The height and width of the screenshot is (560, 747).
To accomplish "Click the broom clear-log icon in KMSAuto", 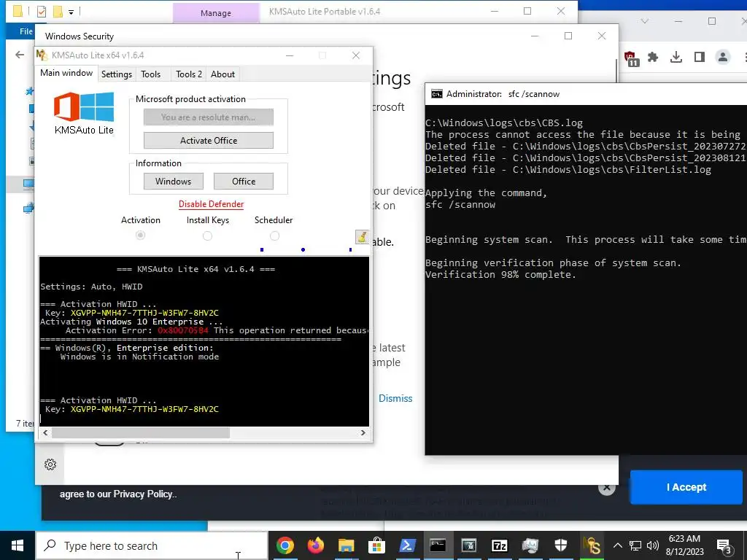I will click(362, 237).
